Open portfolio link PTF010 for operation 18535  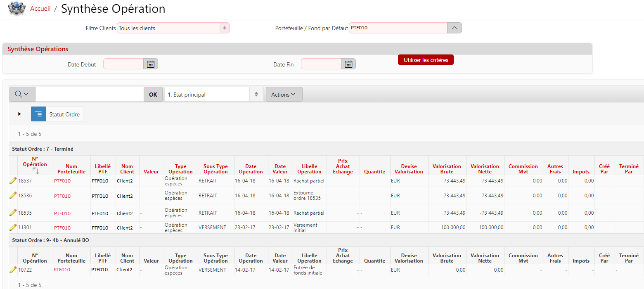point(62,213)
